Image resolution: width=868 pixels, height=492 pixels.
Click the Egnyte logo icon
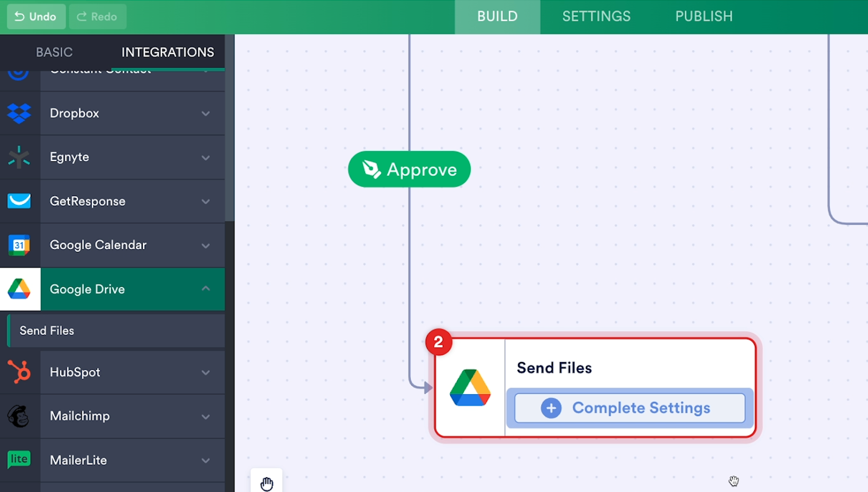(x=19, y=157)
